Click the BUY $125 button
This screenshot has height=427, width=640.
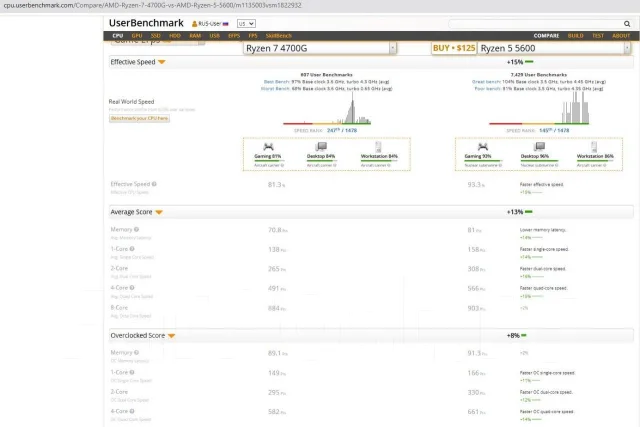(454, 48)
